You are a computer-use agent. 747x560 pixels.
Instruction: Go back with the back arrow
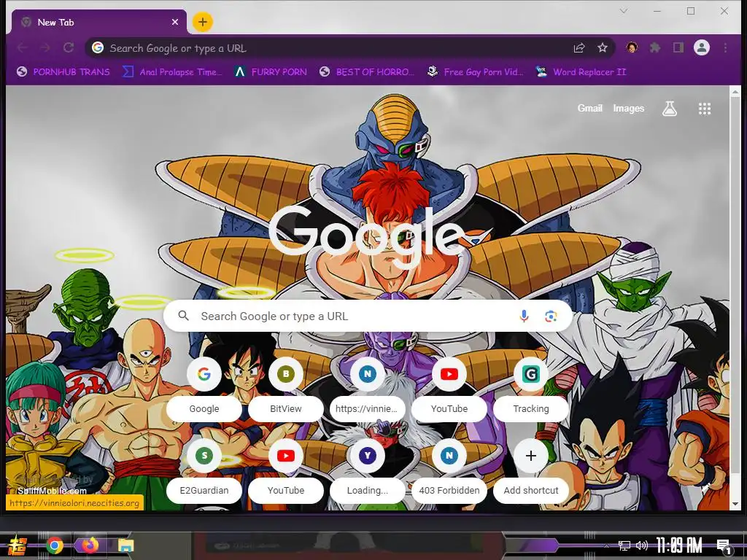tap(23, 47)
